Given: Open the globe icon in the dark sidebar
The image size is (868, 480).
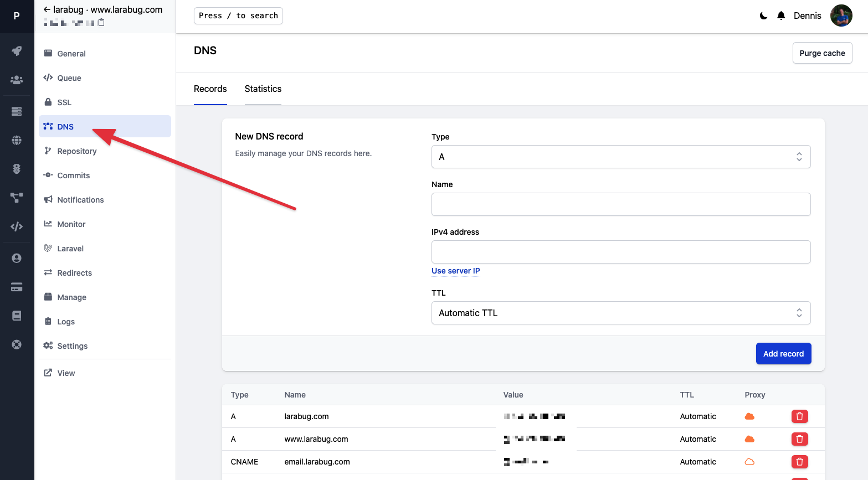Looking at the screenshot, I should (x=17, y=140).
